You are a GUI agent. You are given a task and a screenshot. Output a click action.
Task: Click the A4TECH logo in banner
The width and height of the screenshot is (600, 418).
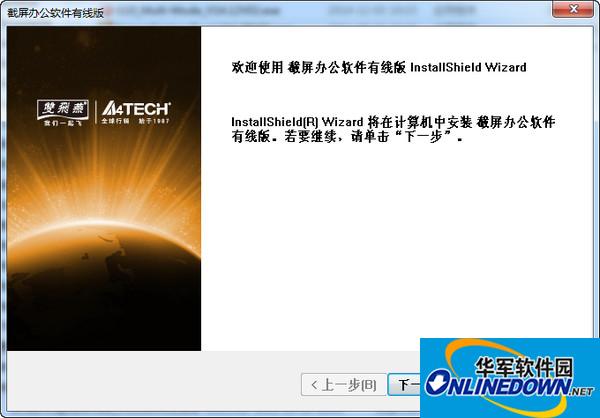[136, 113]
